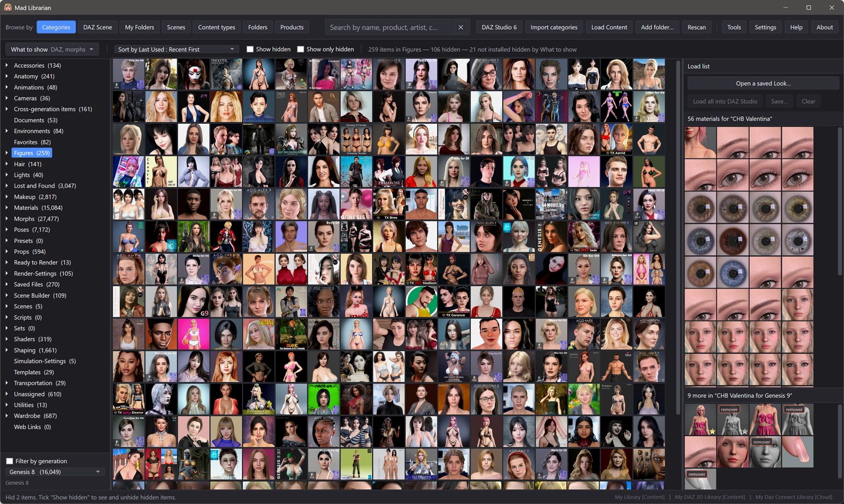Tick the Filter by generation checkbox
Image resolution: width=844 pixels, height=504 pixels.
tap(9, 461)
